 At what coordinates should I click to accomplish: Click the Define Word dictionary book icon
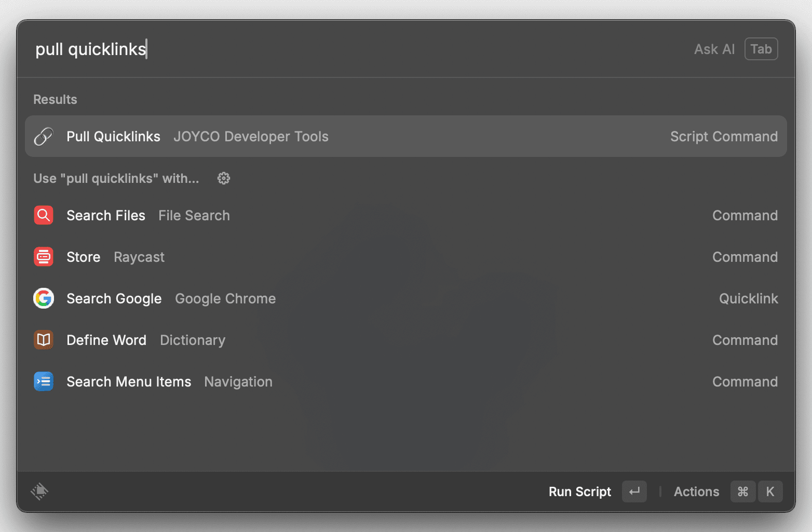44,340
